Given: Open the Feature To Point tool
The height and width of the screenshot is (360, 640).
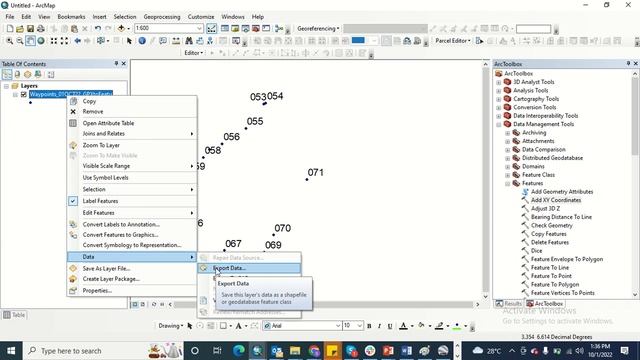Looking at the screenshot, I should (551, 276).
